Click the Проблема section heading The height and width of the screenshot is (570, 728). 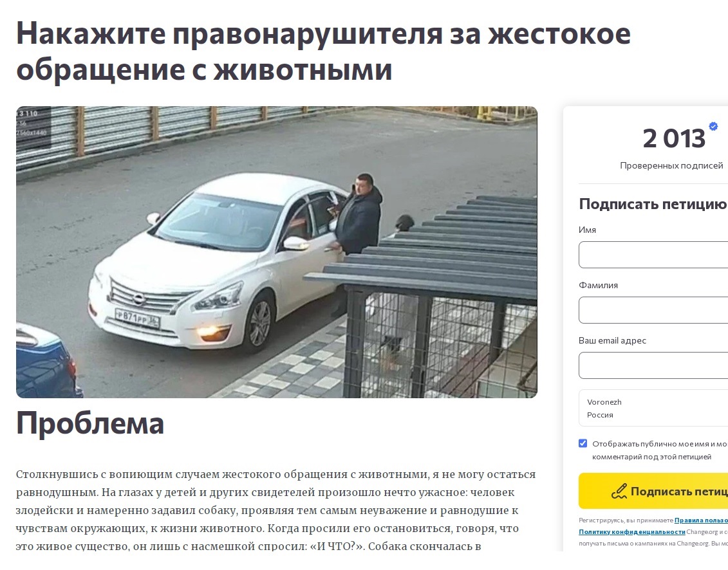point(90,423)
